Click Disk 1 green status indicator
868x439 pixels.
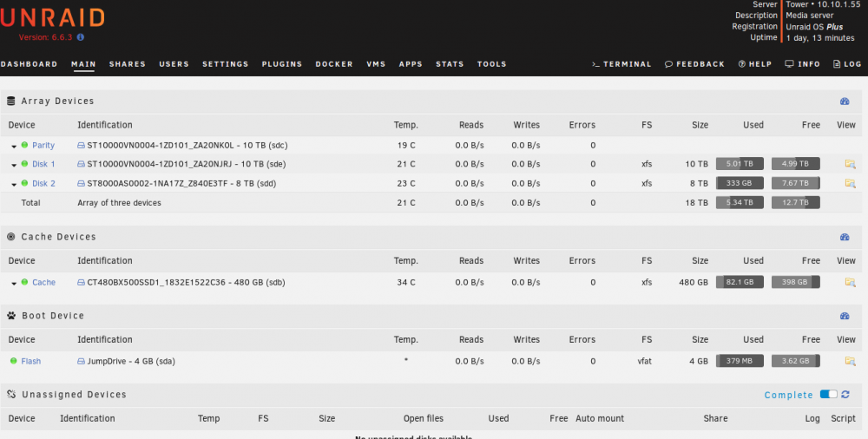click(x=24, y=164)
